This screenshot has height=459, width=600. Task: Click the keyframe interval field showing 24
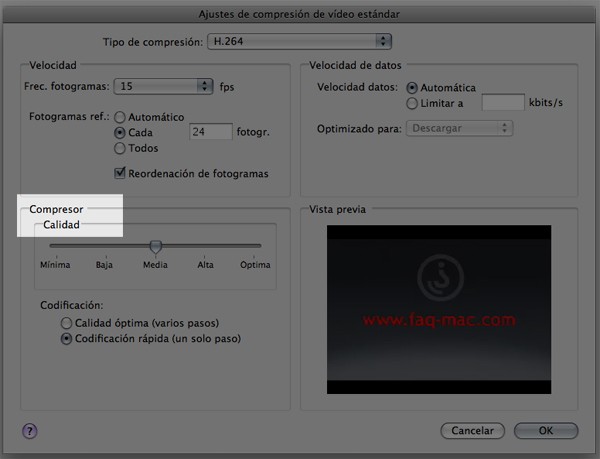coord(211,132)
